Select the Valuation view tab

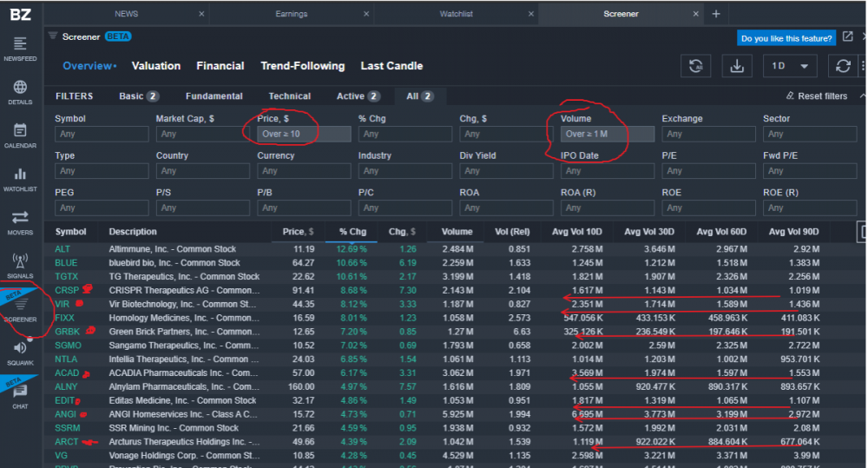coord(156,66)
